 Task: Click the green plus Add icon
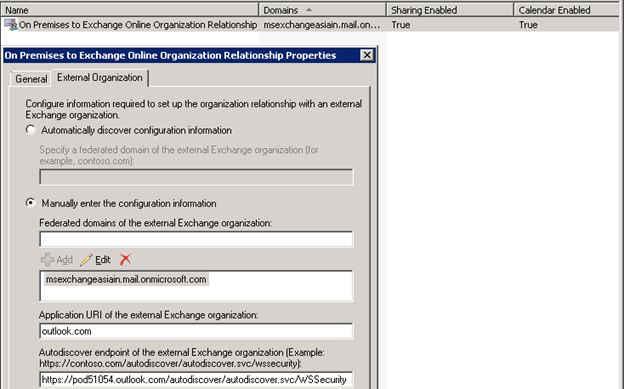point(47,260)
